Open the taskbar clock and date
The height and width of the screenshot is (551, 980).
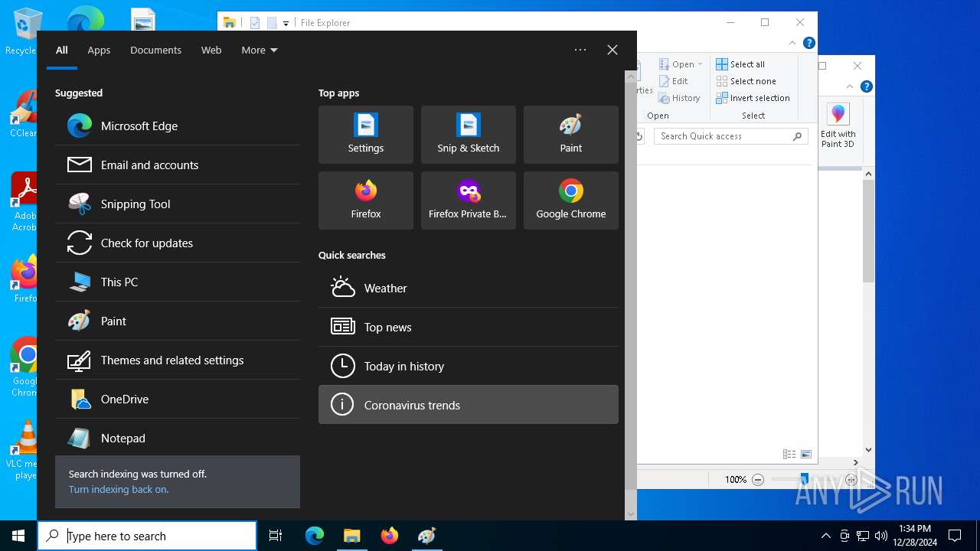point(915,536)
